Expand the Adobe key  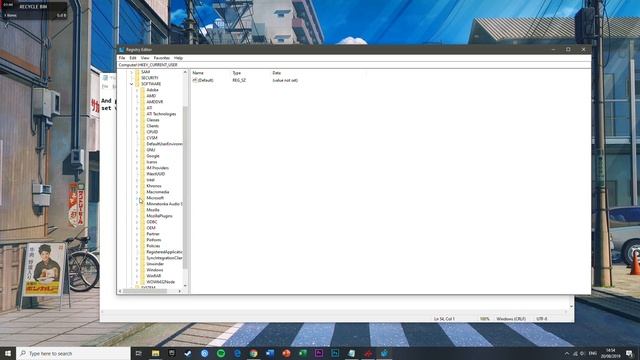click(x=137, y=90)
